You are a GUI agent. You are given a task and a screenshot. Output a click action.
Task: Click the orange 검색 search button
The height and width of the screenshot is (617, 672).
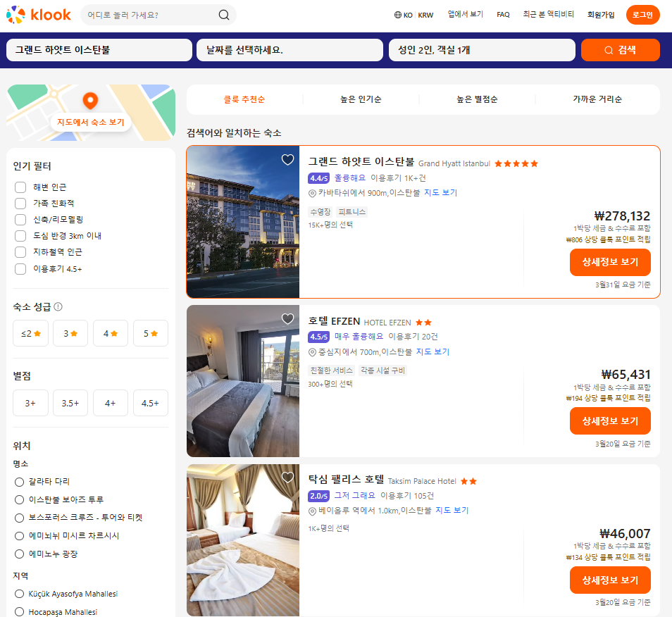(620, 50)
